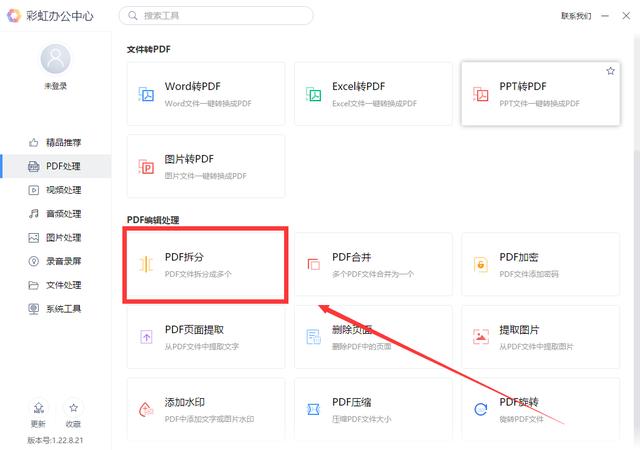This screenshot has width=640, height=450.
Task: Click the 图片转PDF icon
Action: click(146, 167)
